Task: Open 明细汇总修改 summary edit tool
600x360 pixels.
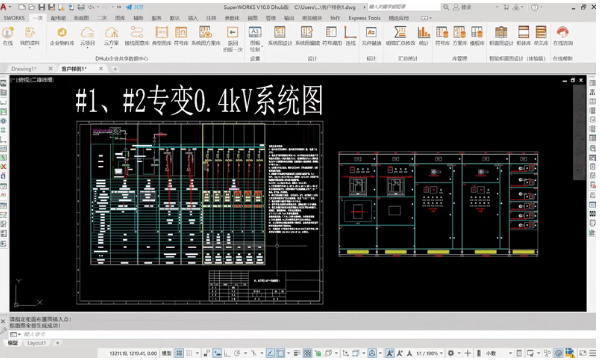Action: click(400, 36)
